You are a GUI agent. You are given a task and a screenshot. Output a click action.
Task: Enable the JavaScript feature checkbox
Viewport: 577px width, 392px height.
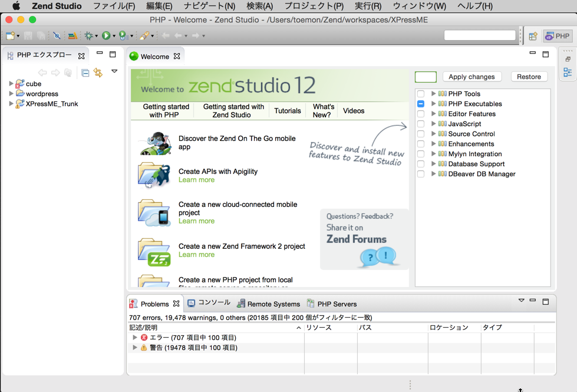(421, 124)
